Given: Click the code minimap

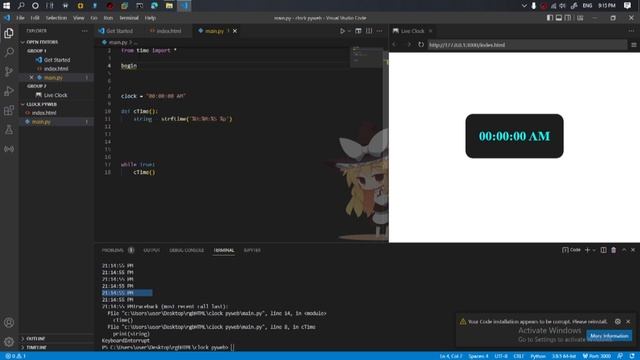Looking at the screenshot, I should 366,57.
